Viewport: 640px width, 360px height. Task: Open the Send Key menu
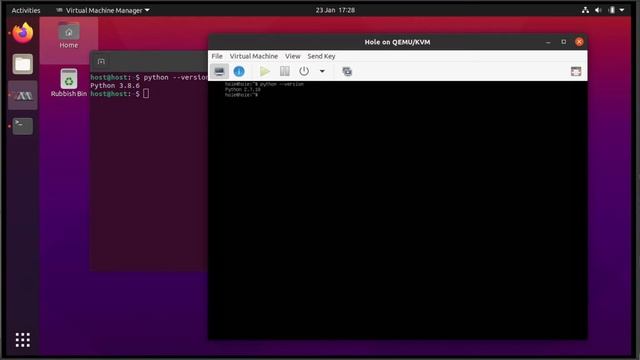pyautogui.click(x=321, y=56)
